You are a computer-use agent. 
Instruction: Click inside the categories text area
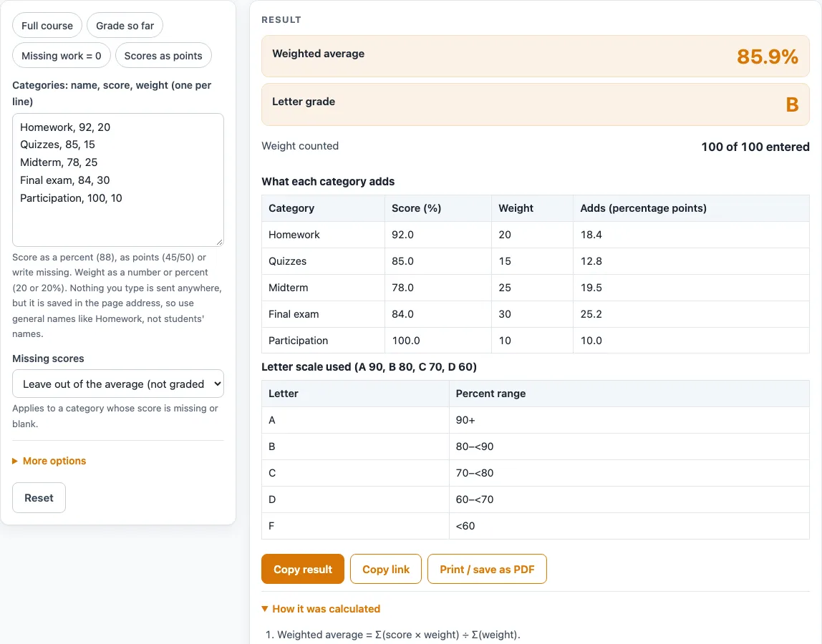pyautogui.click(x=118, y=180)
